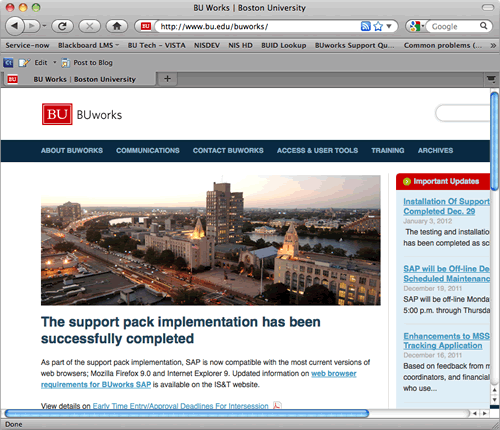The height and width of the screenshot is (430, 500).
Task: Click the vertical scrollbar down arrow
Action: point(495,400)
